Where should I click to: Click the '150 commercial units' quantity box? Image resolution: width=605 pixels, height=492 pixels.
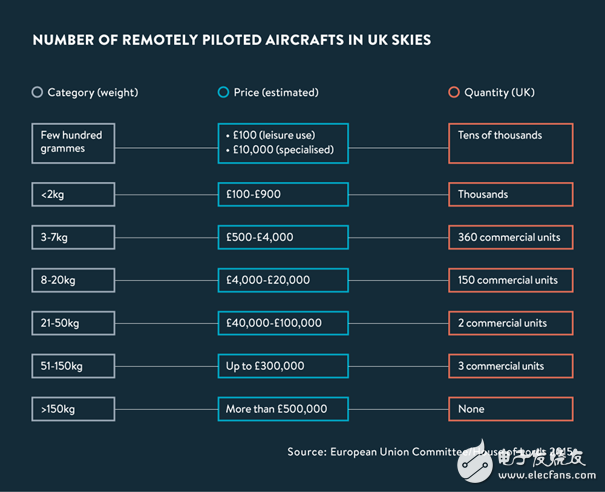(510, 281)
